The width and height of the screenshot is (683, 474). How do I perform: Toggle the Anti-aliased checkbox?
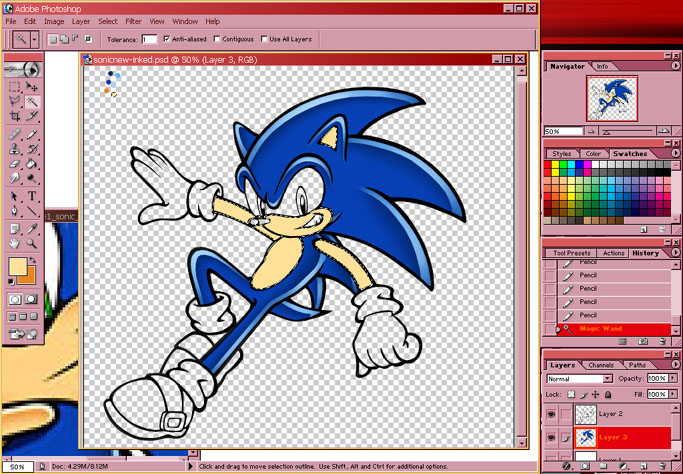coord(166,39)
